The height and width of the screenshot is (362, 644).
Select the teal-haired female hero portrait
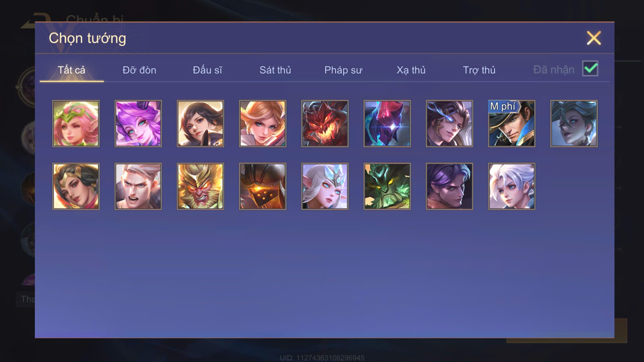[574, 124]
